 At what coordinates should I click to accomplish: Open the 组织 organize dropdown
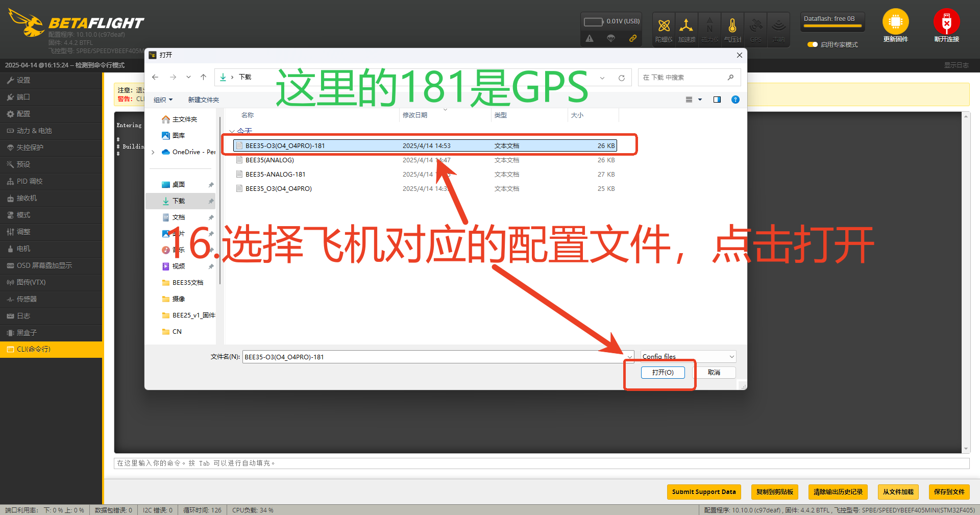pos(163,100)
